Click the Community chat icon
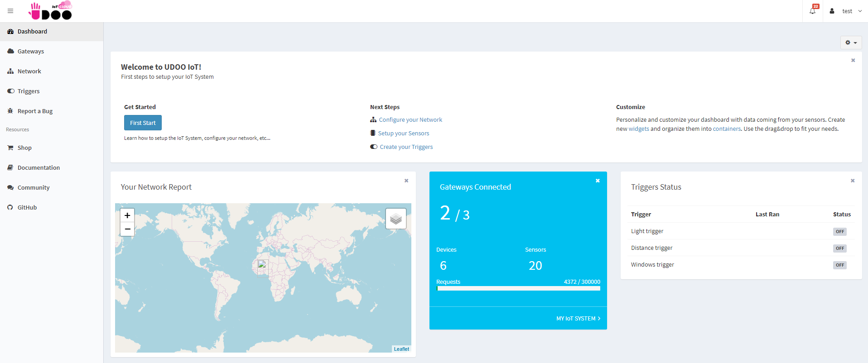 [10, 187]
